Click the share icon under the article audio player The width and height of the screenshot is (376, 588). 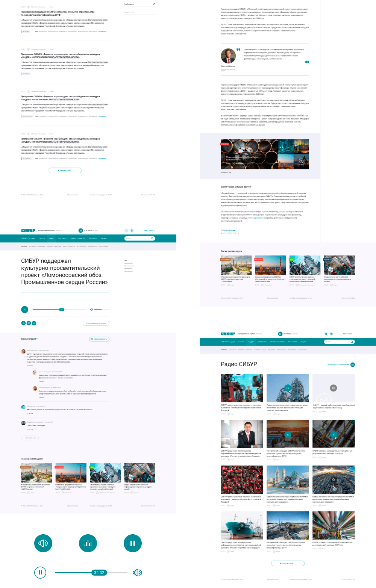[x=34, y=323]
